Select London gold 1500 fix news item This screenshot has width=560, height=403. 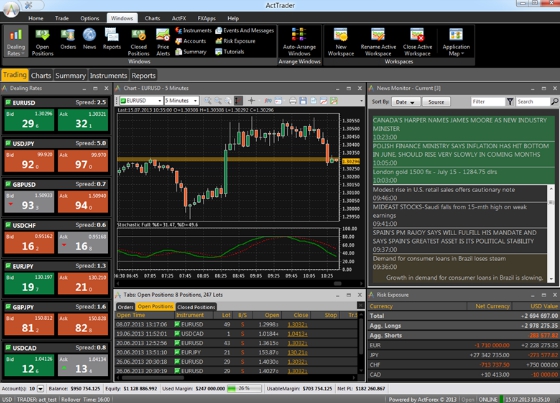tap(464, 176)
